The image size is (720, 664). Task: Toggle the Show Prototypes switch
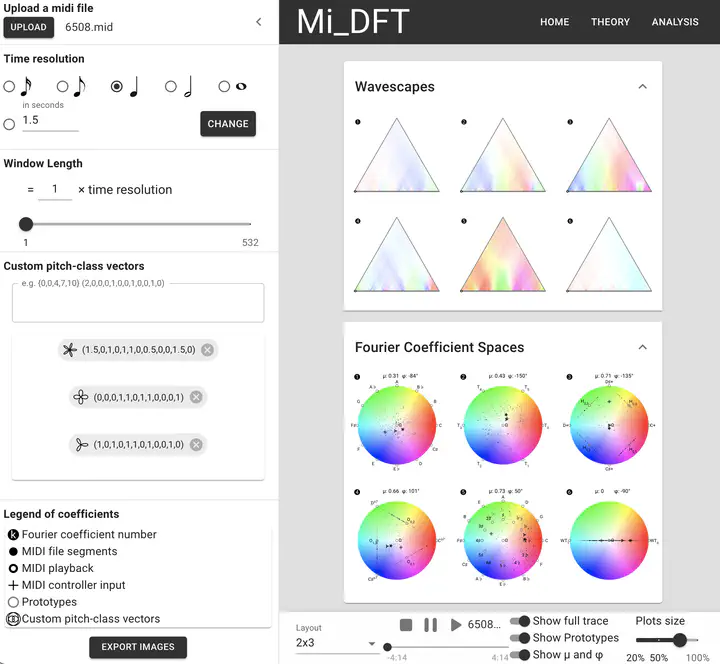tap(520, 638)
